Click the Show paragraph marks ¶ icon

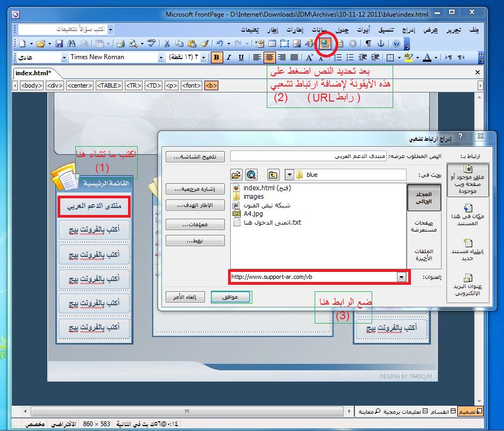[368, 44]
